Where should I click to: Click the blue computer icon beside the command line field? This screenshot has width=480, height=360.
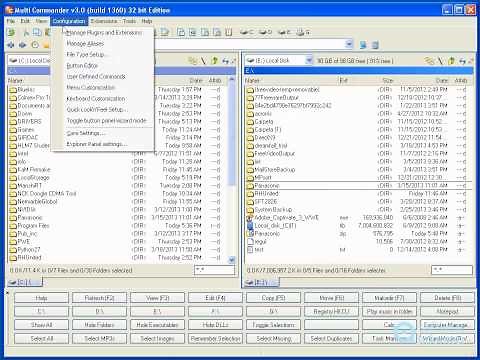click(363, 45)
